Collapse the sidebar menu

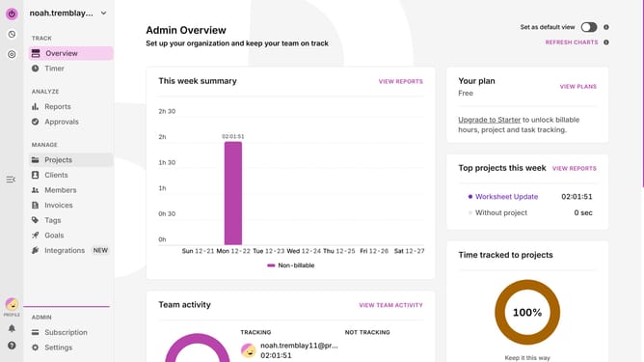[11, 180]
